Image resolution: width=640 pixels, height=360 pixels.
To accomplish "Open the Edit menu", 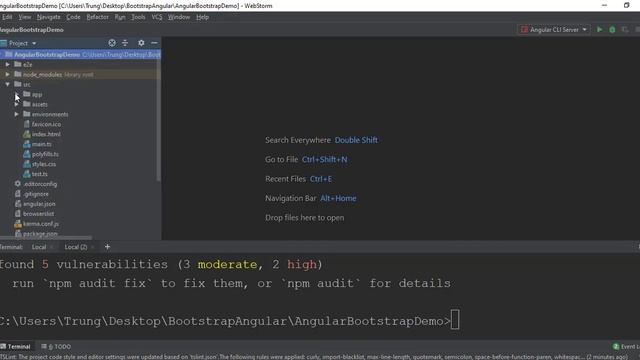I will [x=7, y=17].
